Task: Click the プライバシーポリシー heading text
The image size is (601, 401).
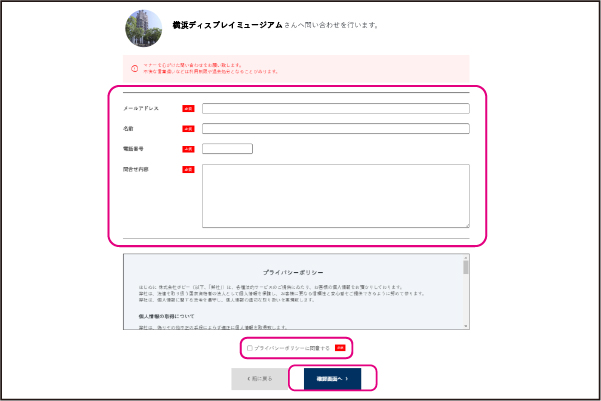Action: point(293,273)
